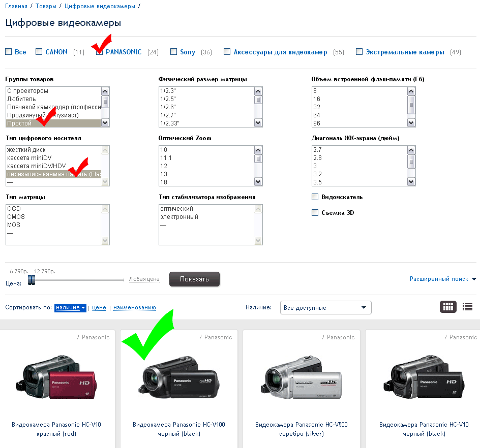This screenshot has height=448, width=480.
Task: Click the price range slider handle
Action: [x=32, y=279]
